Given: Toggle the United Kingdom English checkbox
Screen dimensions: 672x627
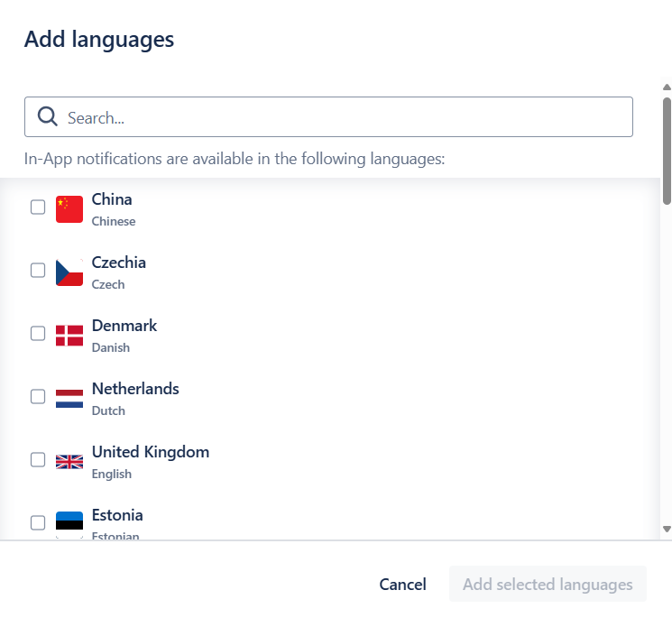Looking at the screenshot, I should (38, 460).
